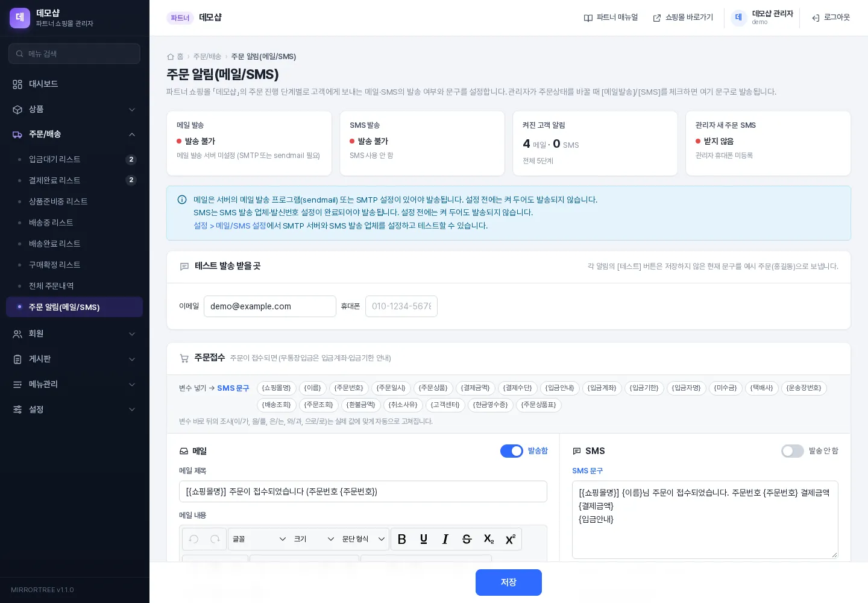The height and width of the screenshot is (603, 868).
Task: Open 배송중 리스트 menu item
Action: (74, 223)
